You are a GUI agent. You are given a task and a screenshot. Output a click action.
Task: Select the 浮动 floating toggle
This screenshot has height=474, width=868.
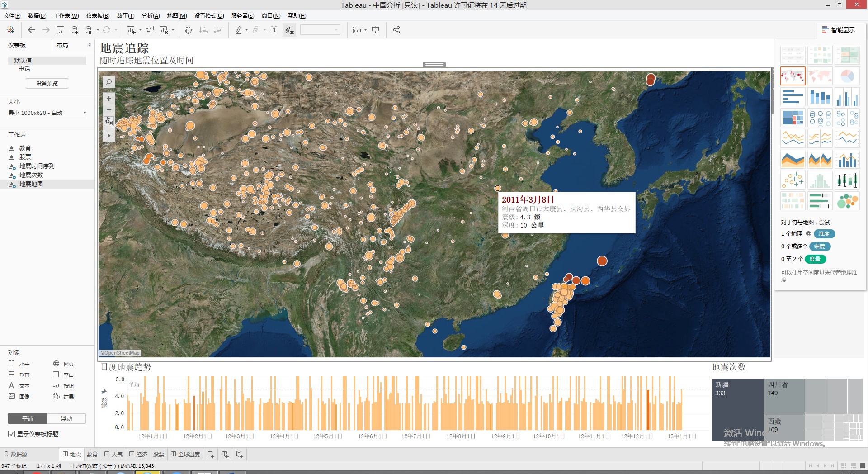(x=66, y=419)
